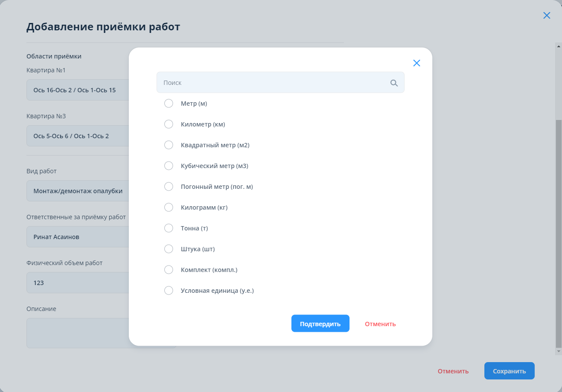Select Погонный метр (пог. м) radio
Image resolution: width=562 pixels, height=392 pixels.
(169, 187)
